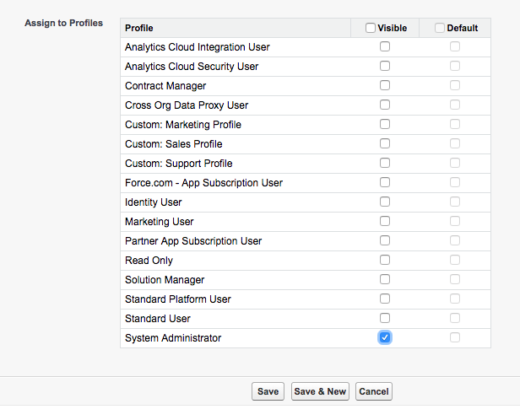The image size is (520, 420).
Task: Cancel the profile assignment form
Action: (374, 391)
